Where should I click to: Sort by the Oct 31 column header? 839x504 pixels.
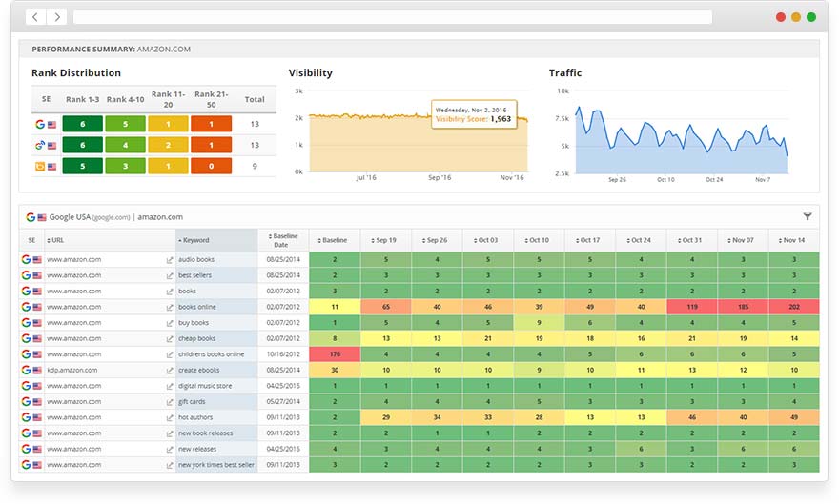[691, 240]
